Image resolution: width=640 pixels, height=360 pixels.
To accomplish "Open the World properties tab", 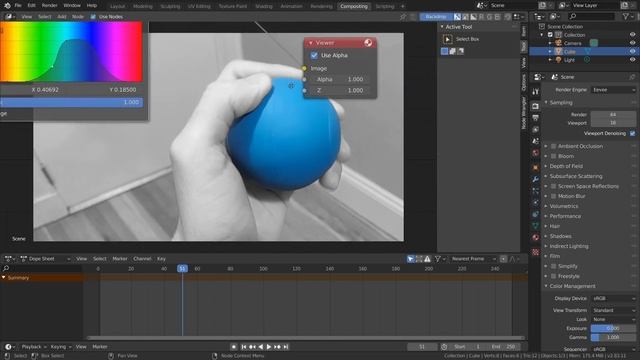I will coord(536,153).
